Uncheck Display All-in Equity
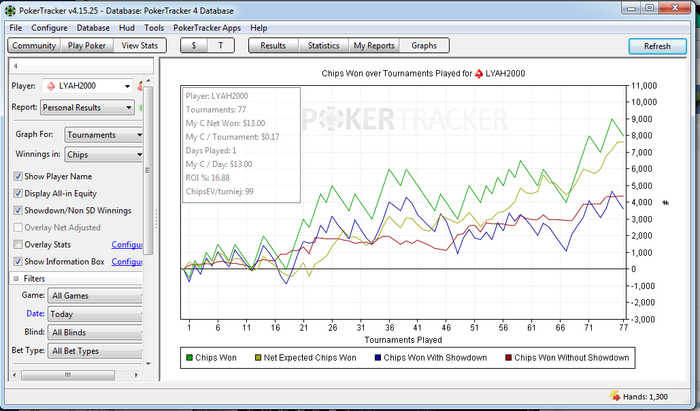Screen dimensions: 700x411 point(18,193)
